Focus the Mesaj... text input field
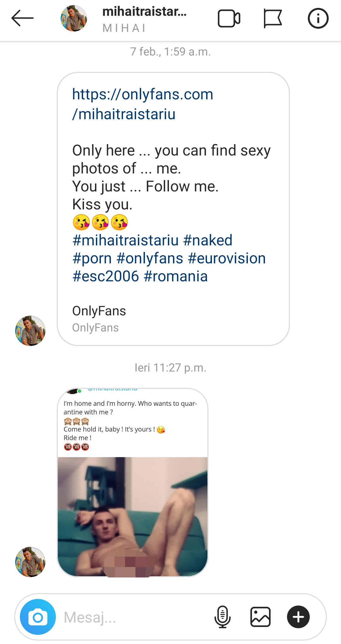341x644 pixels. [133, 617]
